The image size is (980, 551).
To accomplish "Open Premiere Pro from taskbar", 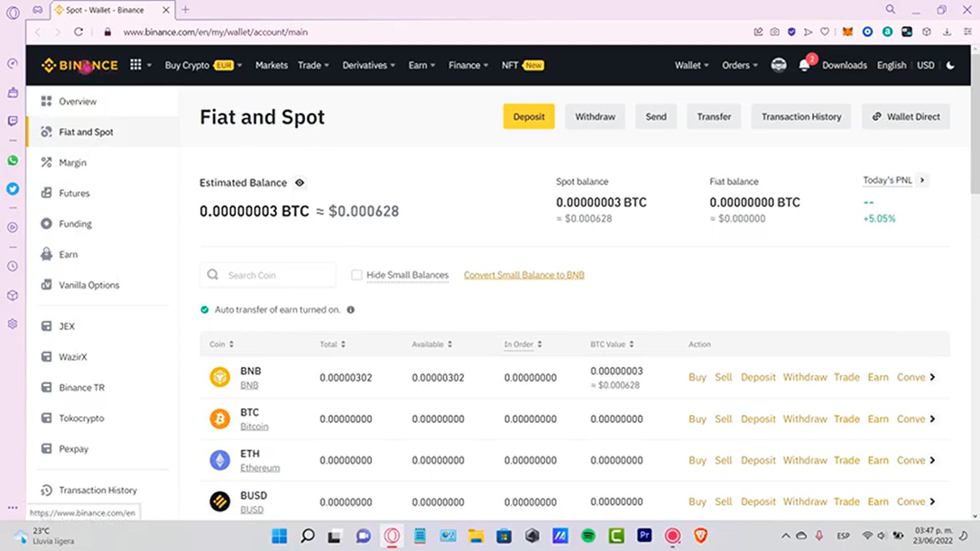I will pos(644,536).
